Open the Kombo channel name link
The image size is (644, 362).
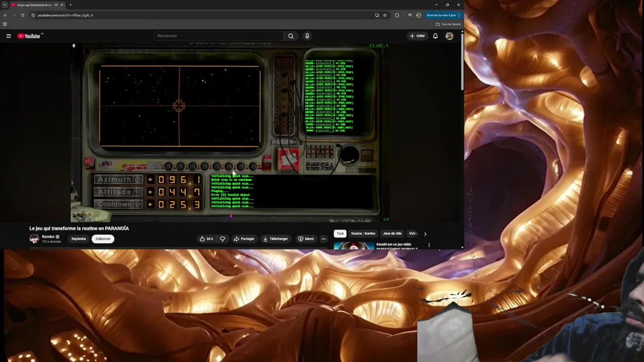[x=48, y=236]
